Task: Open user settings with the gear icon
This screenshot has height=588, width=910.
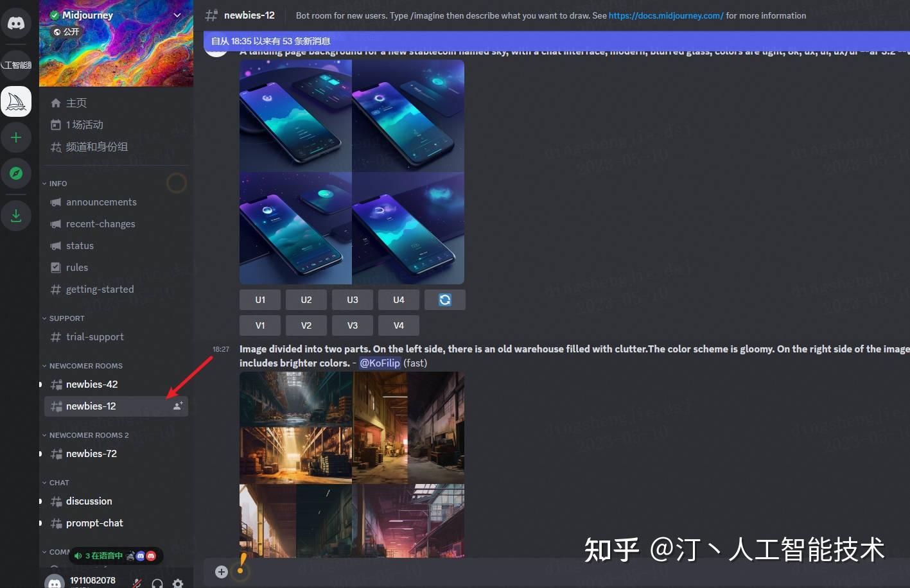Action: [x=178, y=581]
